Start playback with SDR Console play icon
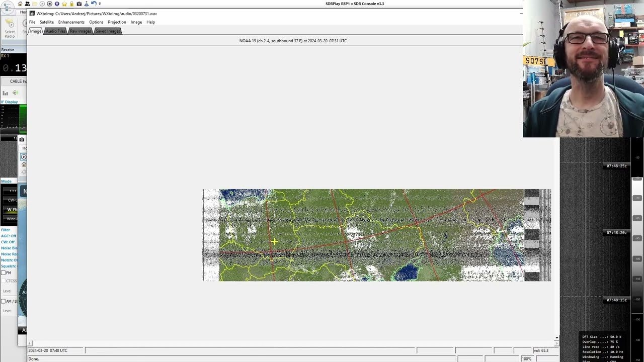The width and height of the screenshot is (644, 362). 42,4
